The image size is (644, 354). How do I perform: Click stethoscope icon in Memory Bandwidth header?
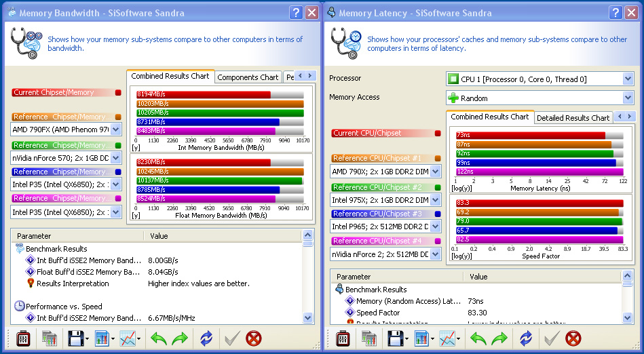point(26,43)
